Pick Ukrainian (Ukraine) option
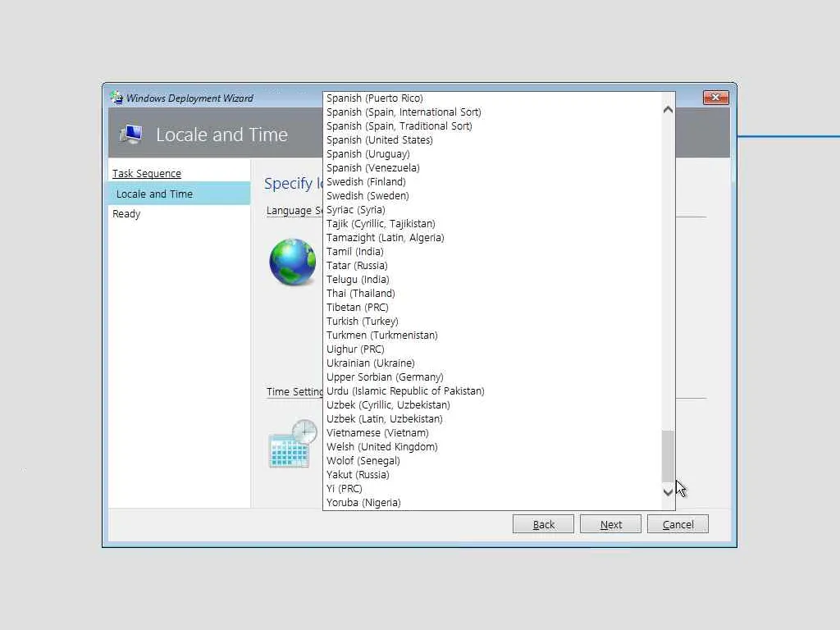The image size is (840, 630). pos(493,363)
